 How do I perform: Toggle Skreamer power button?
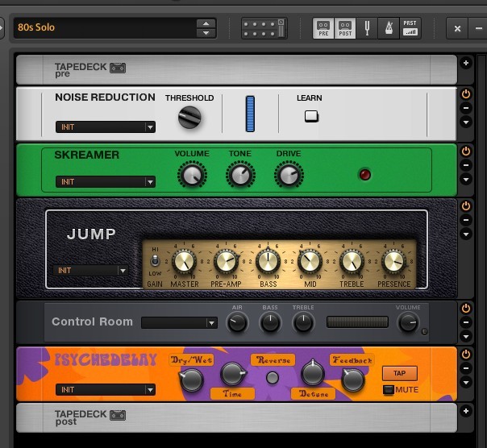click(466, 151)
